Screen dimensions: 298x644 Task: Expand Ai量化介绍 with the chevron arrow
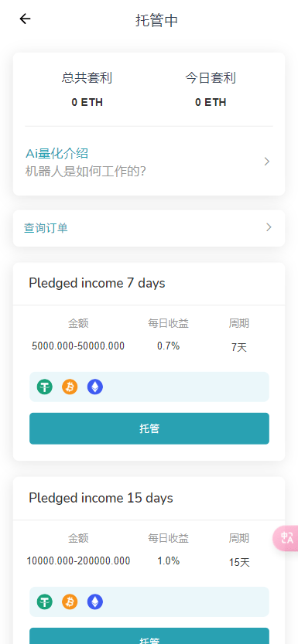pyautogui.click(x=267, y=162)
